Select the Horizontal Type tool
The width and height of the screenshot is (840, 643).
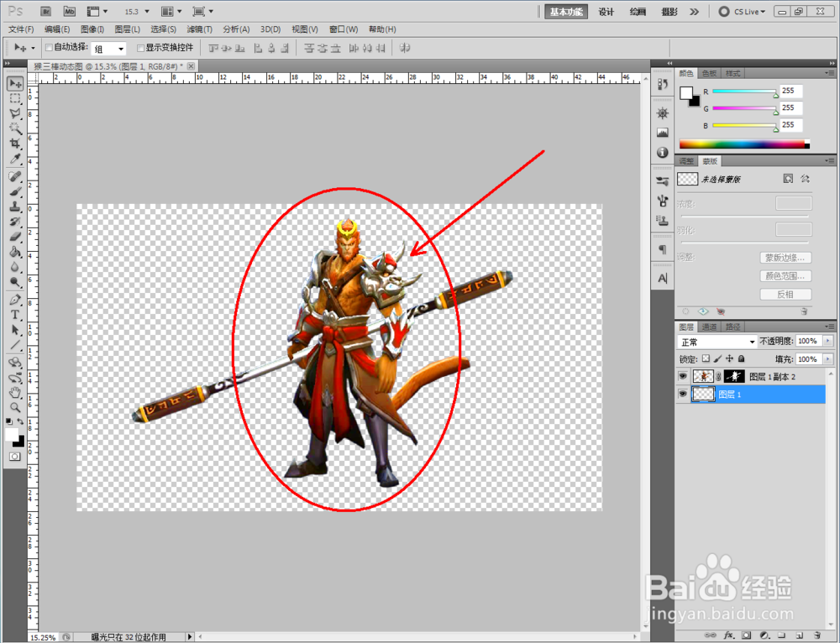pos(15,315)
